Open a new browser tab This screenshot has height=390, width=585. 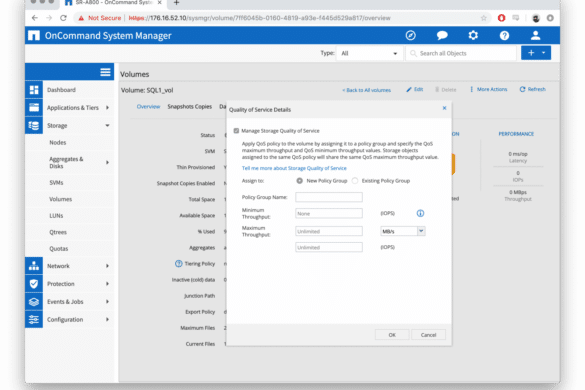click(x=176, y=3)
